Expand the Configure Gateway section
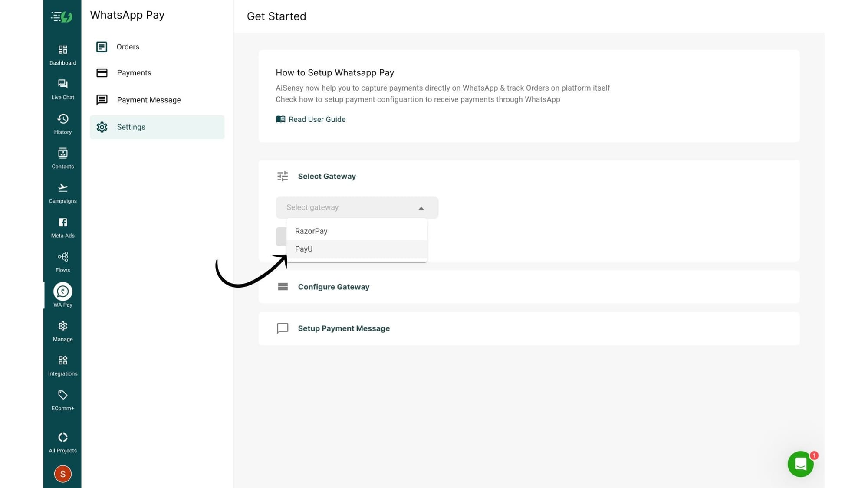 point(333,287)
